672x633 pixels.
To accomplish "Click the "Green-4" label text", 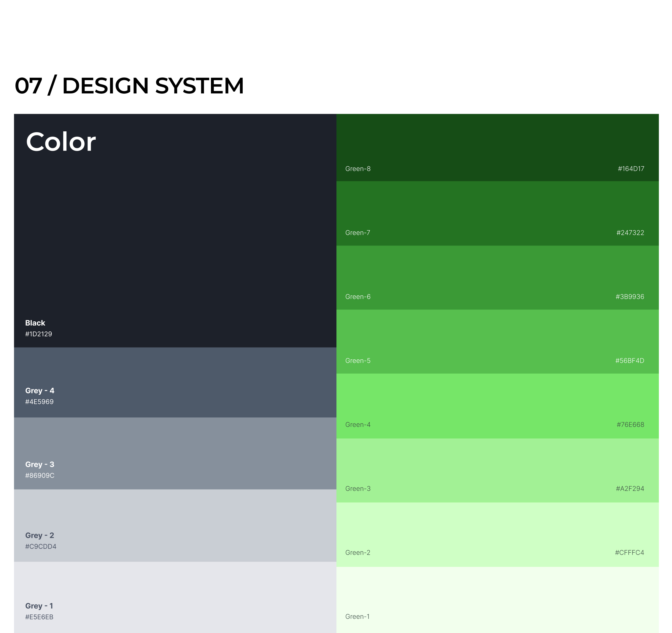I will point(358,425).
